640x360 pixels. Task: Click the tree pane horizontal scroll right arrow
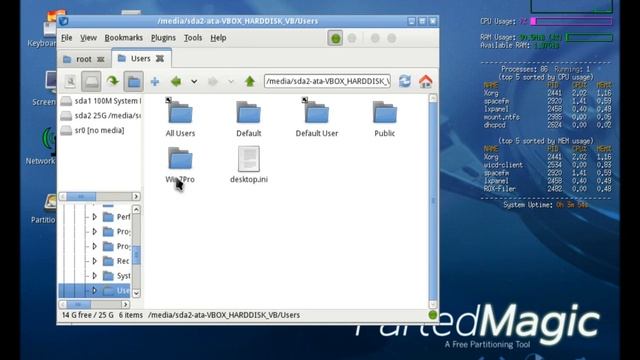pyautogui.click(x=125, y=304)
